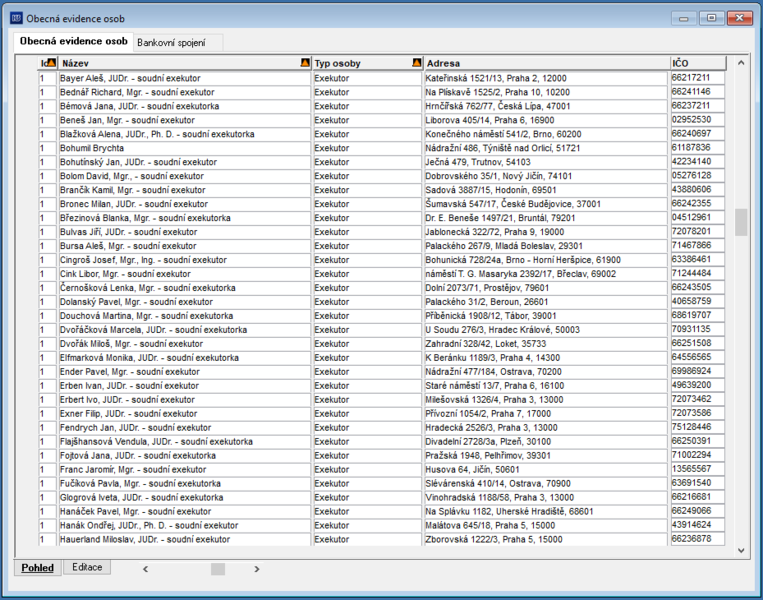Select row Erbert Ivo, JUDr. - soudní exekutor
Screen dimensions: 763x600
click(x=382, y=400)
